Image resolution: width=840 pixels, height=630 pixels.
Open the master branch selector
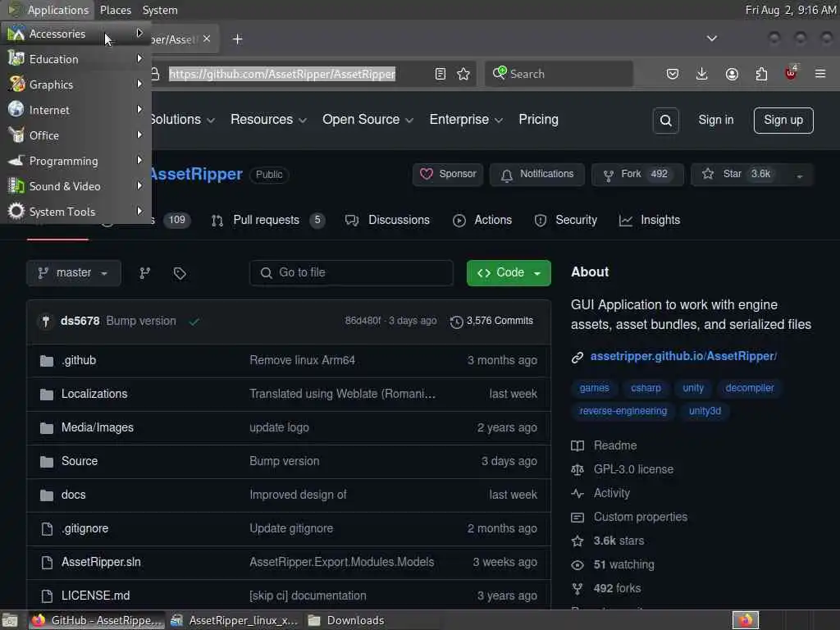click(73, 273)
